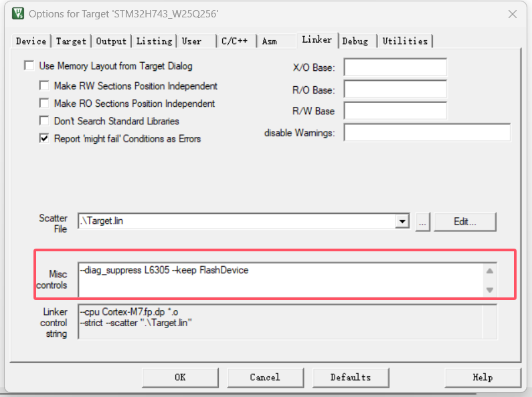Select the Linker tab
The width and height of the screenshot is (532, 397).
coord(317,40)
